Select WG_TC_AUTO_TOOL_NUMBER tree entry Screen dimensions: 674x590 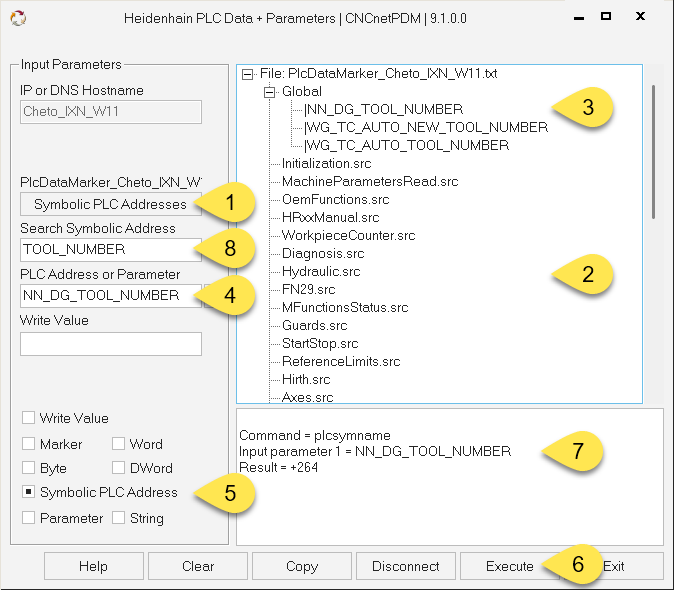[x=407, y=146]
